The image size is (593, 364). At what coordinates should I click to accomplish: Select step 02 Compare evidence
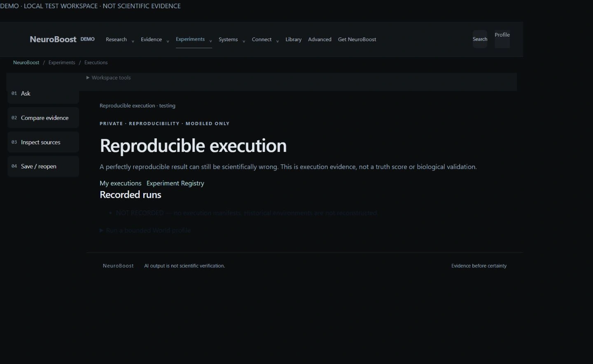click(43, 118)
